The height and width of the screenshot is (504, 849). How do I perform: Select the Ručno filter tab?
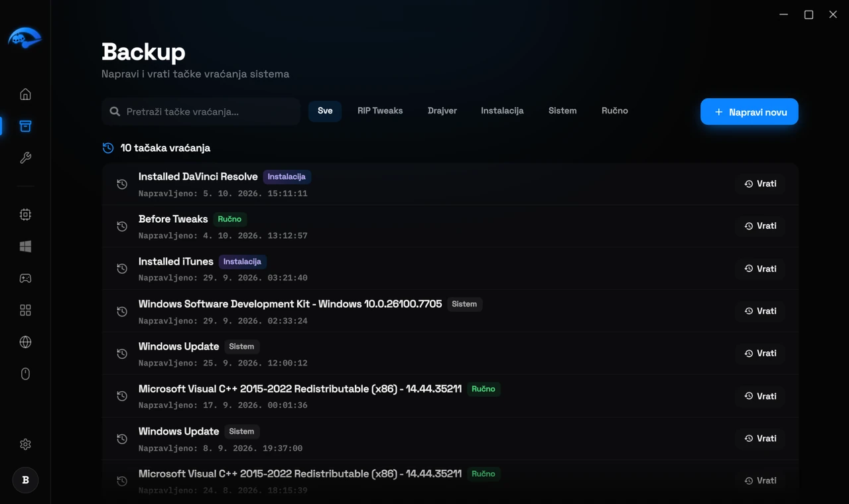(x=615, y=111)
